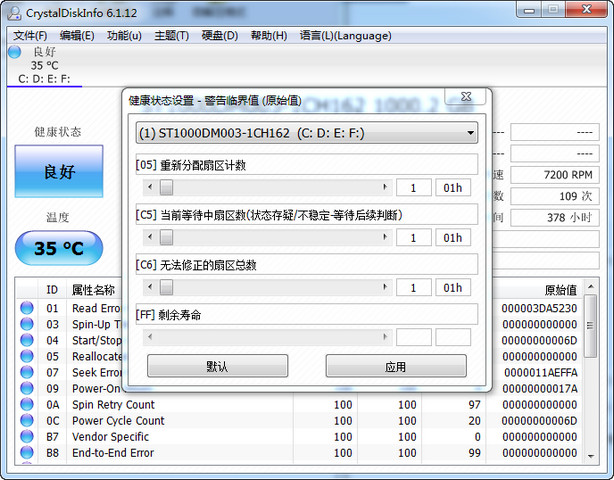Click status orb for B8 End-to-End Error
The width and height of the screenshot is (614, 480).
click(x=27, y=452)
